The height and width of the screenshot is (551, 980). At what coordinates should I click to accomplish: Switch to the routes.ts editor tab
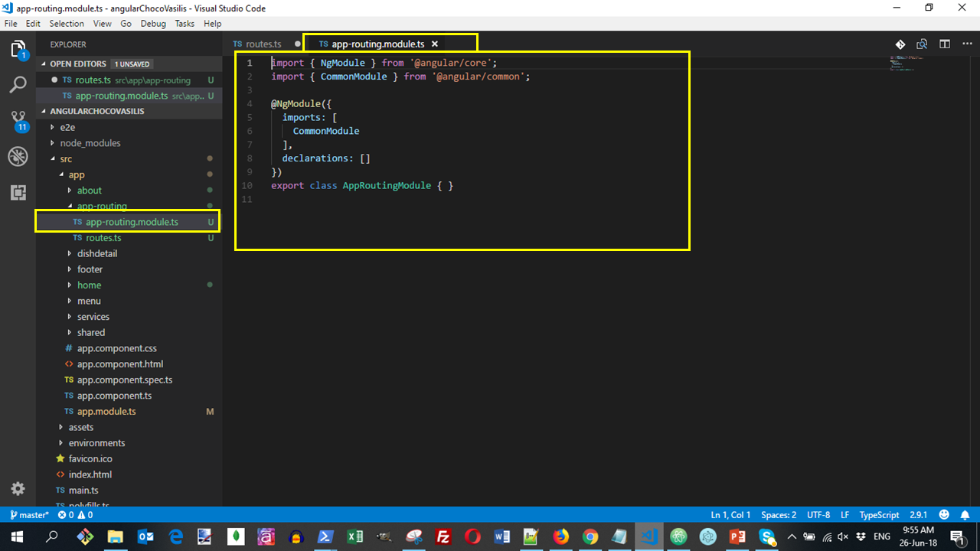[263, 44]
